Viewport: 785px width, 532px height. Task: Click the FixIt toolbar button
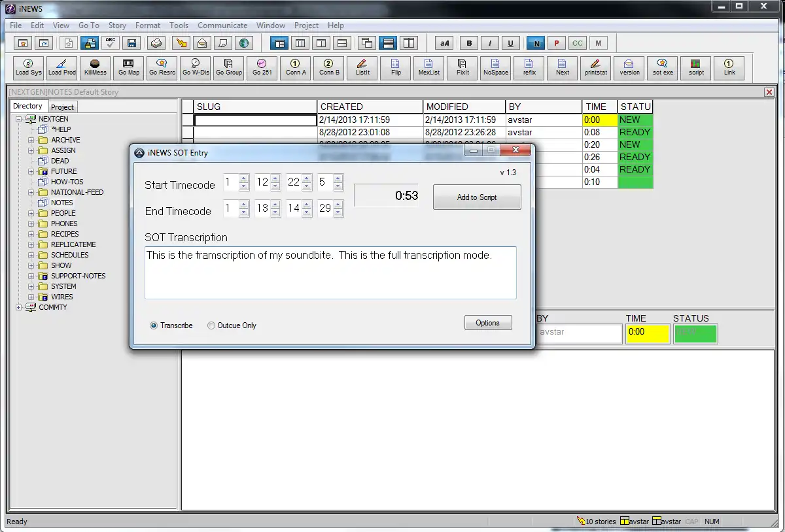point(462,67)
